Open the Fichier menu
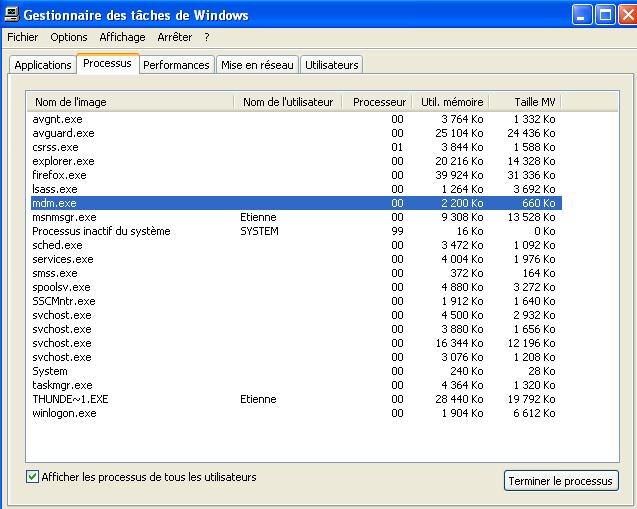637x509 pixels. coord(21,37)
